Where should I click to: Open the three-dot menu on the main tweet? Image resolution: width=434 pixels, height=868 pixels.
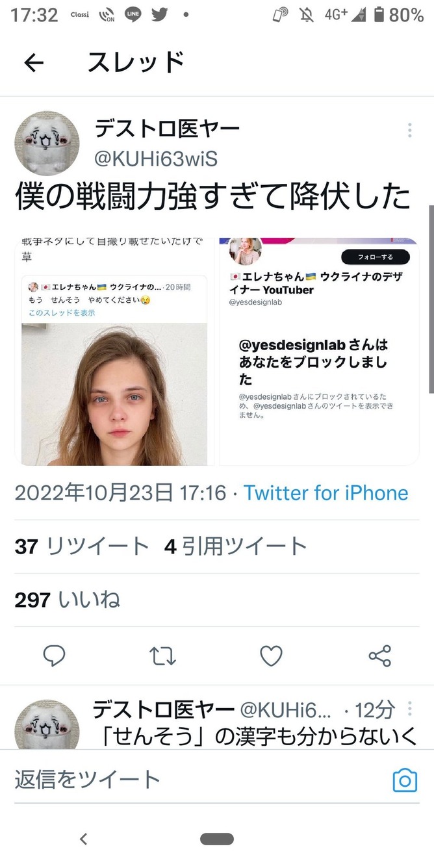pos(409,130)
